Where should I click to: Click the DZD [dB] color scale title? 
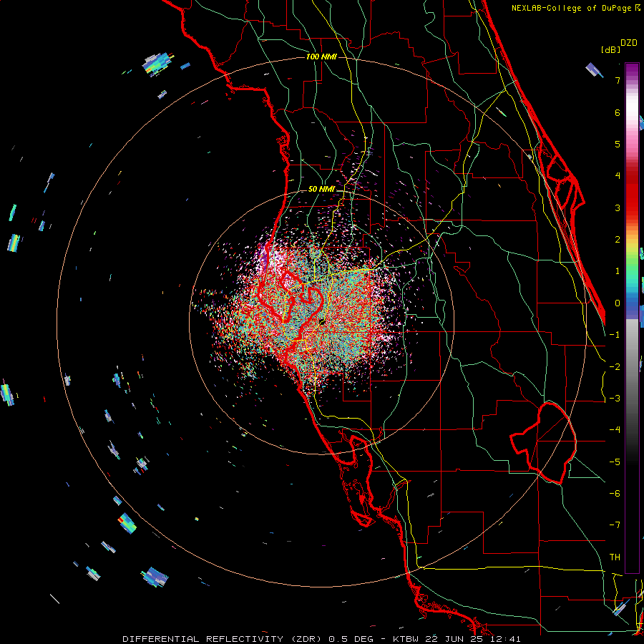point(619,46)
